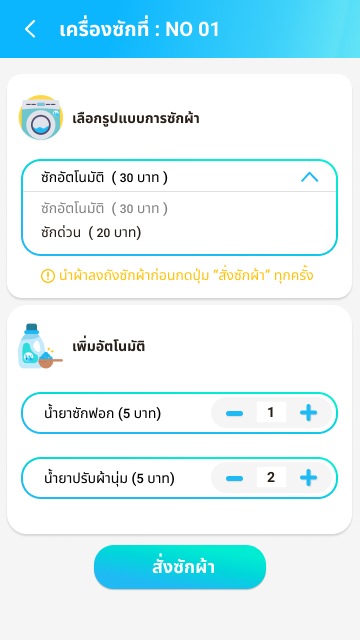Decrease น้ำยาซักฟอก quantity with minus
Viewport: 360px width, 640px height.
(x=234, y=413)
